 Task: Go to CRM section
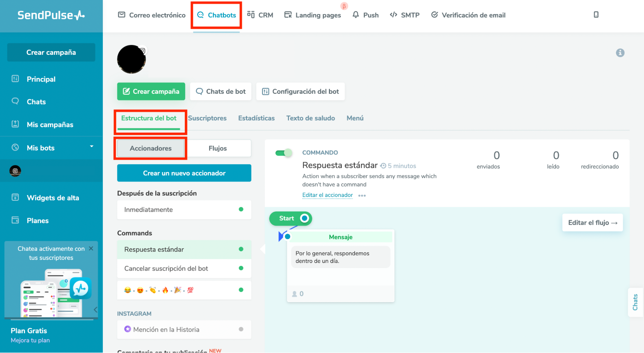pyautogui.click(x=260, y=15)
